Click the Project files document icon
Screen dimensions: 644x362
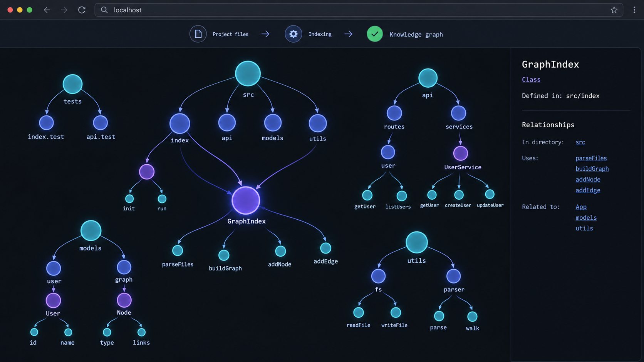coord(198,34)
